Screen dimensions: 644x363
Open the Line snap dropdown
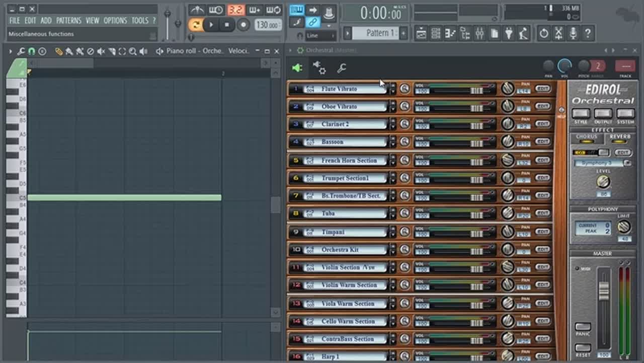pyautogui.click(x=320, y=36)
